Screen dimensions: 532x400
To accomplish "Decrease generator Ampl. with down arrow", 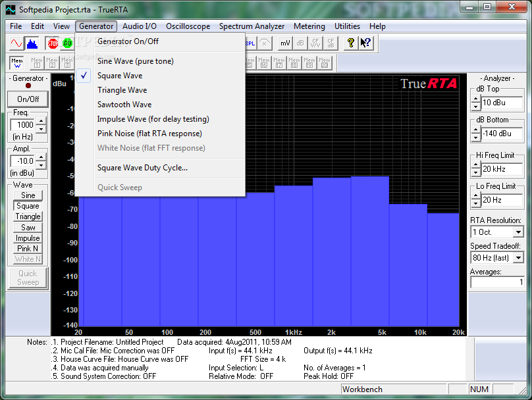I will coord(41,165).
